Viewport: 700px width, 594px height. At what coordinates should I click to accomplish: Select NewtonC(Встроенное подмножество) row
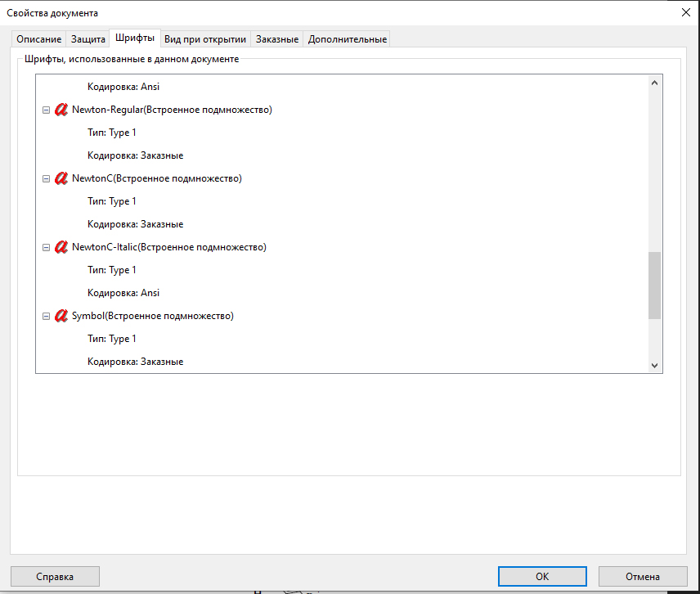(157, 178)
